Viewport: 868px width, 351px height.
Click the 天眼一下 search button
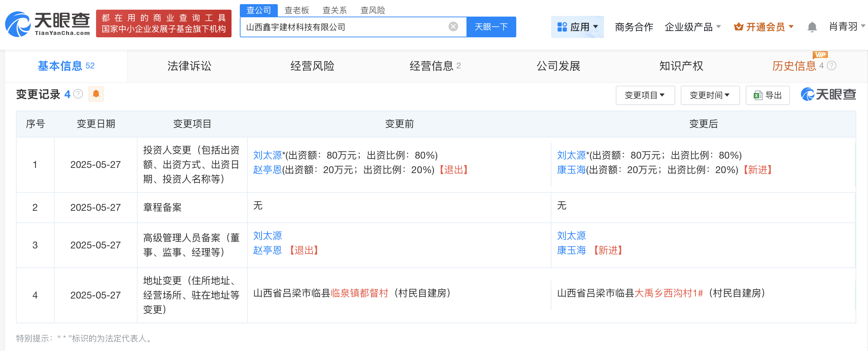[491, 27]
